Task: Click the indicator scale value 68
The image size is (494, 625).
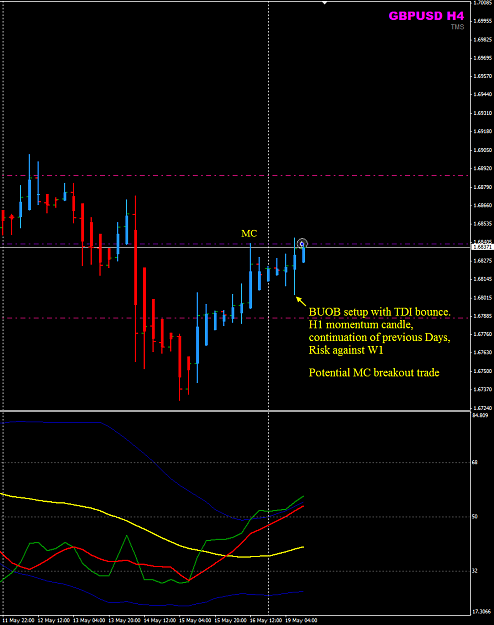Action: pos(475,462)
